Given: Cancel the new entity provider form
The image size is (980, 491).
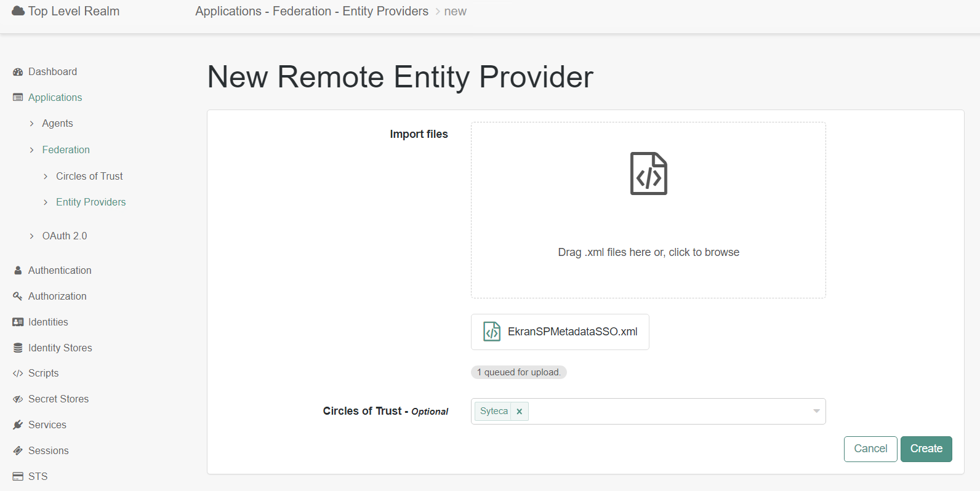Looking at the screenshot, I should [870, 449].
